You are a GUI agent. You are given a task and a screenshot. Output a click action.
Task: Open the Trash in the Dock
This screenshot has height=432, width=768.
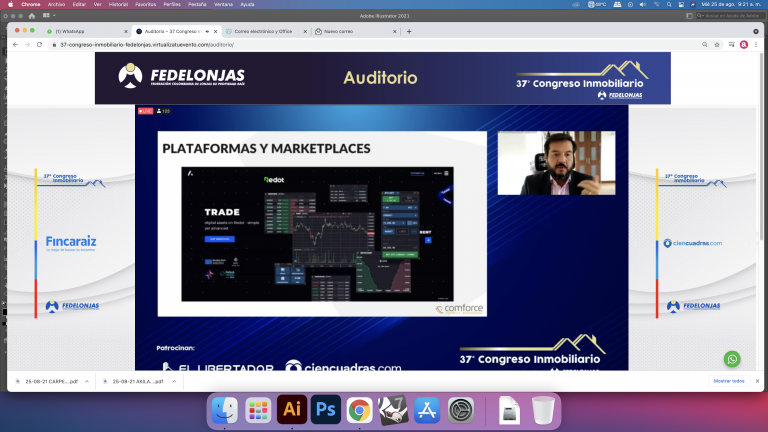(x=543, y=409)
